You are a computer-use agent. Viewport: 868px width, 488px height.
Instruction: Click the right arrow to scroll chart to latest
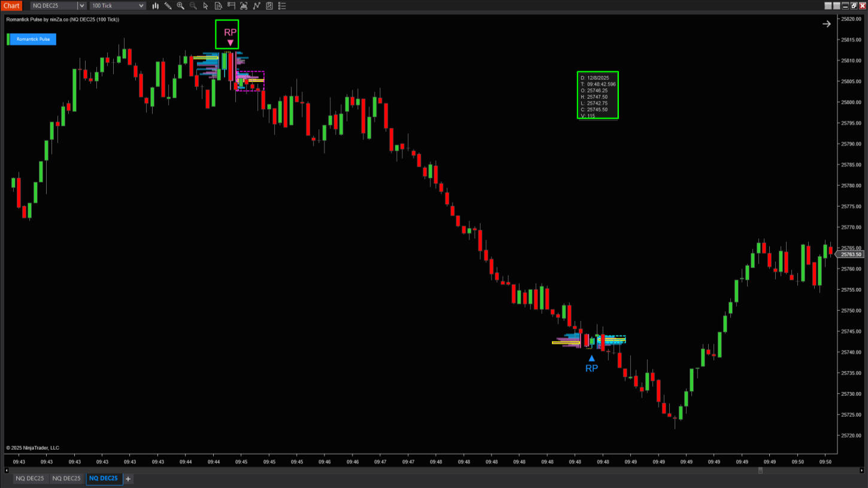826,24
